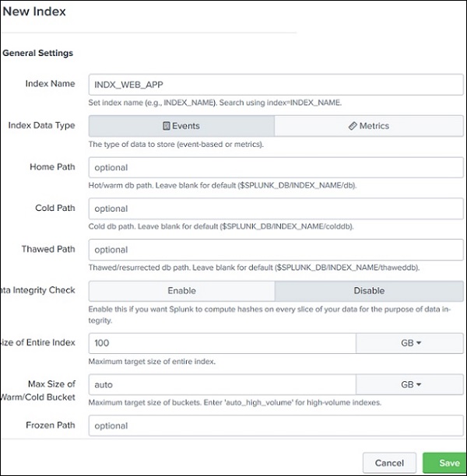Click the General Settings section heading
The height and width of the screenshot is (476, 467).
[38, 53]
